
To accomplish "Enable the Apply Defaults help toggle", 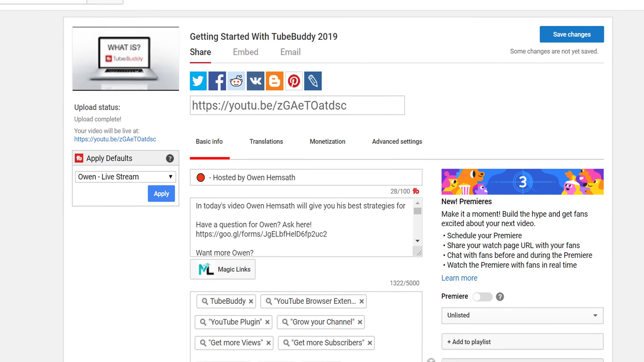I will click(x=170, y=158).
